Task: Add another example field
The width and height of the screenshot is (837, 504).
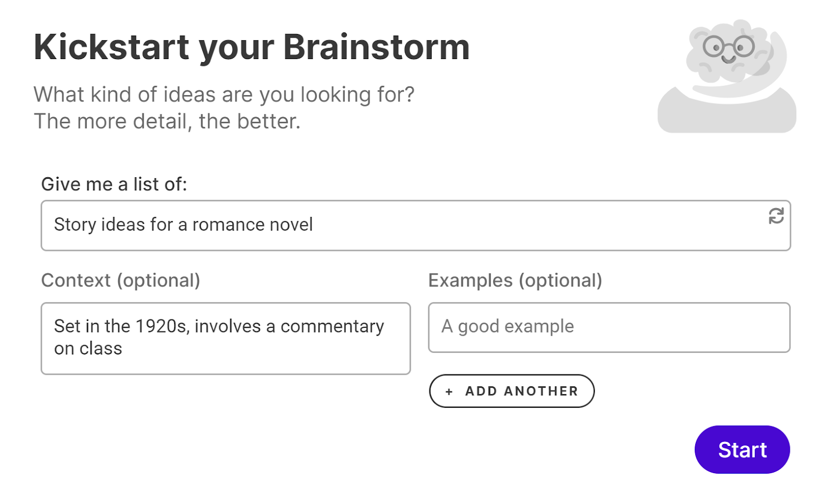Action: (512, 391)
